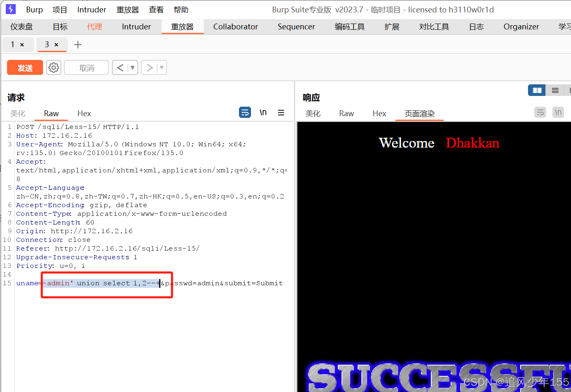571x392 pixels.
Task: Close repeater tab 1
Action: (x=22, y=45)
